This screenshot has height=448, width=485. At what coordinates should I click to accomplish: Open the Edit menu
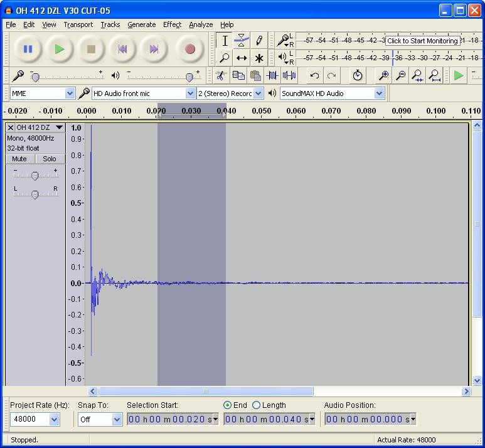click(x=29, y=24)
